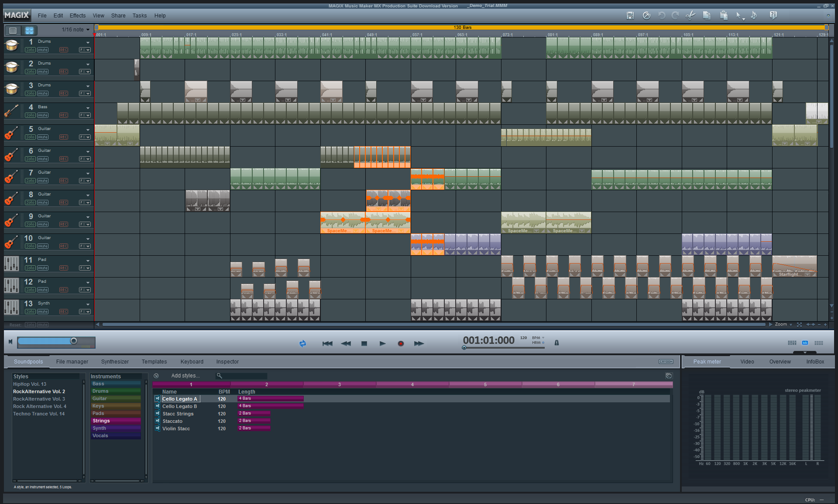Click the Save project icon
Screen dimensions: 838x504
630,15
